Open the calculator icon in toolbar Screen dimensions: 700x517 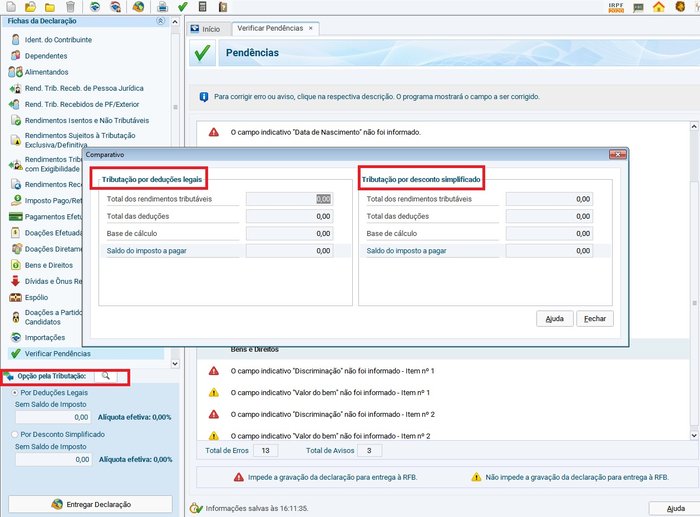pos(203,7)
